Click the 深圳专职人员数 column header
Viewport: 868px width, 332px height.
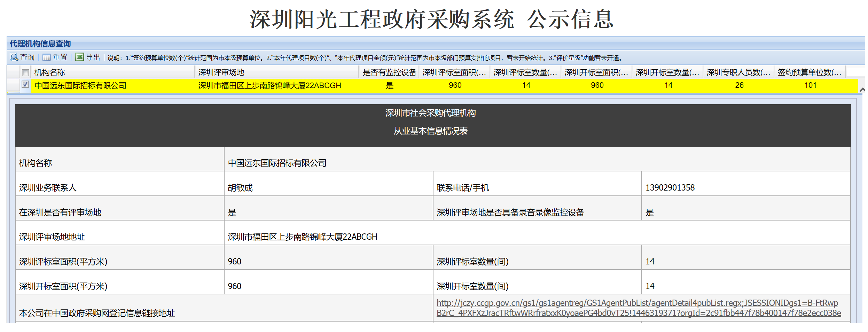pyautogui.click(x=738, y=72)
